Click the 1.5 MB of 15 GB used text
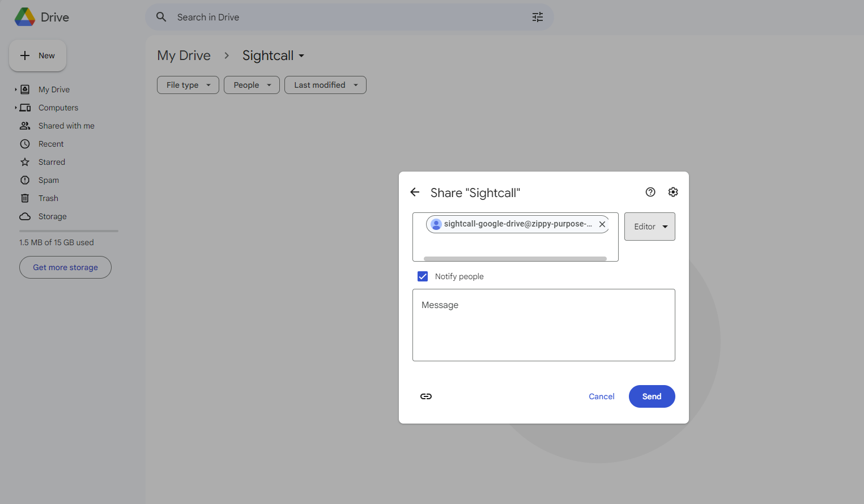Image resolution: width=864 pixels, height=504 pixels. coord(57,242)
